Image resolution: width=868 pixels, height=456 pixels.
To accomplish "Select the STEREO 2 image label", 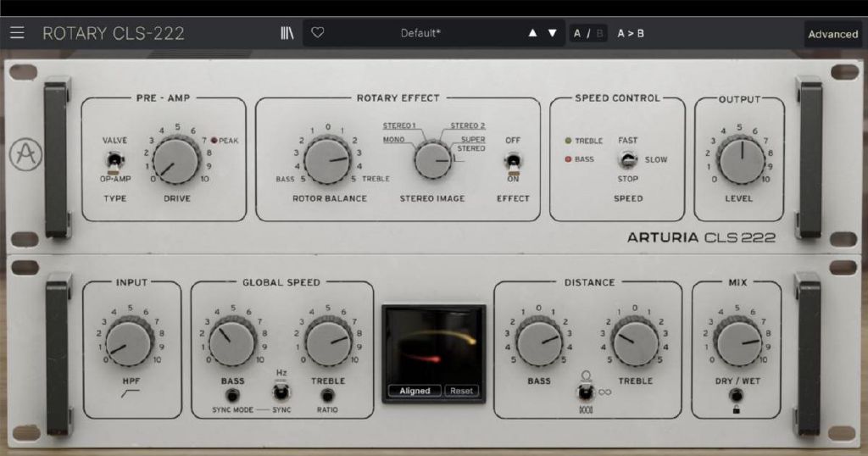I will [x=468, y=125].
